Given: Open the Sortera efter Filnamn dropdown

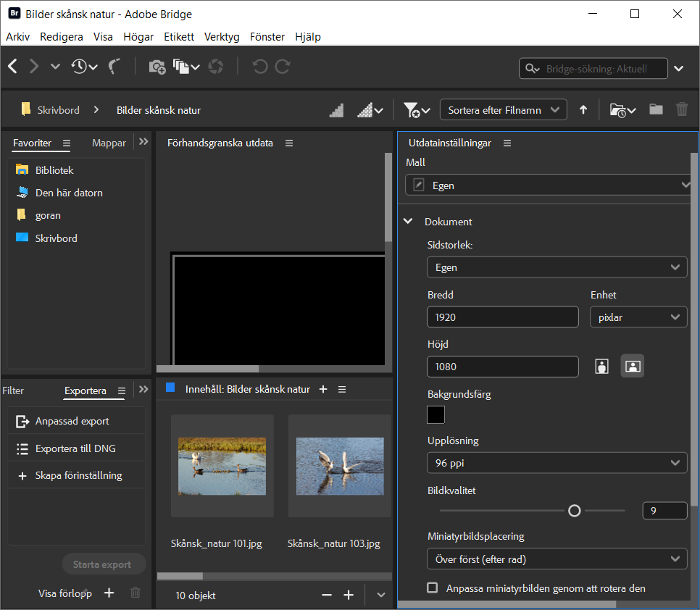Looking at the screenshot, I should click(x=503, y=110).
